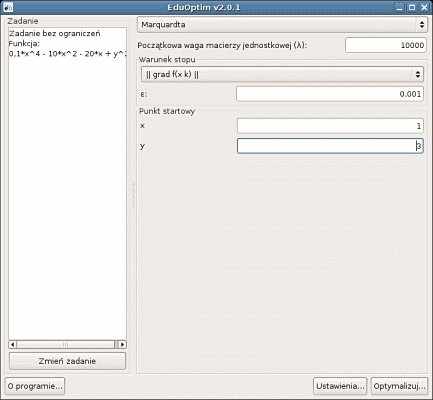Click the Zmień zadanie button
Screen dimensions: 433x400
point(67,361)
